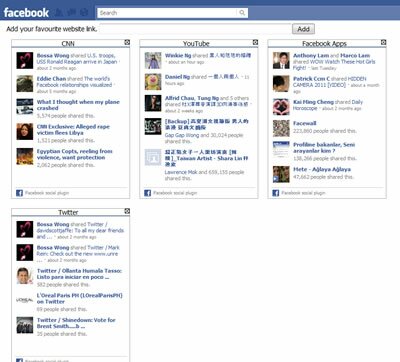The image size is (400, 362).
Task: Open Daniel Ng's profile link
Action: click(177, 77)
